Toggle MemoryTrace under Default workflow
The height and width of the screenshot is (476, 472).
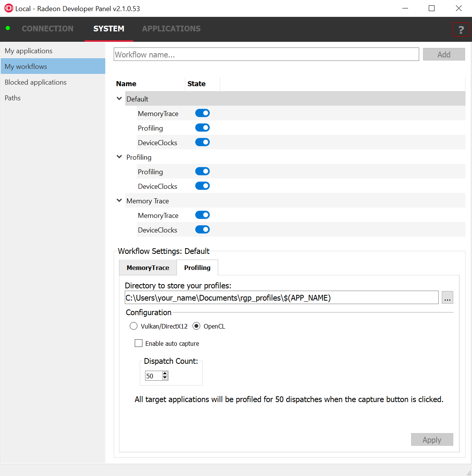(x=202, y=113)
